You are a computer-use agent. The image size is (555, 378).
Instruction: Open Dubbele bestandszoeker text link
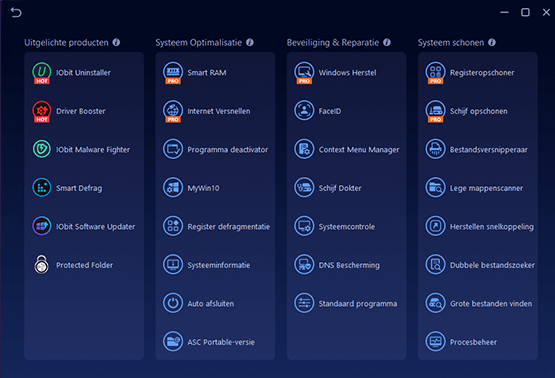492,265
